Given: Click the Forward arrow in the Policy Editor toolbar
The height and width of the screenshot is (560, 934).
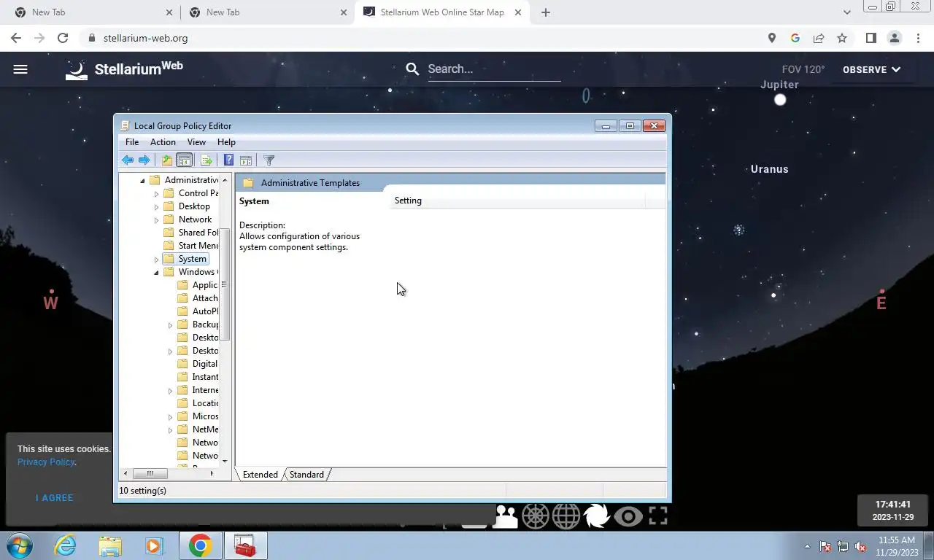Looking at the screenshot, I should point(144,160).
